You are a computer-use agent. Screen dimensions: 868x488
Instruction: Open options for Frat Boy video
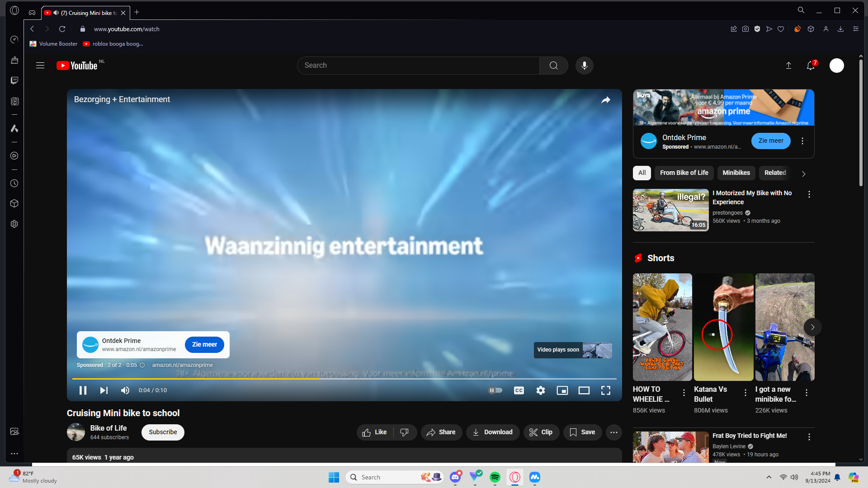pyautogui.click(x=809, y=437)
